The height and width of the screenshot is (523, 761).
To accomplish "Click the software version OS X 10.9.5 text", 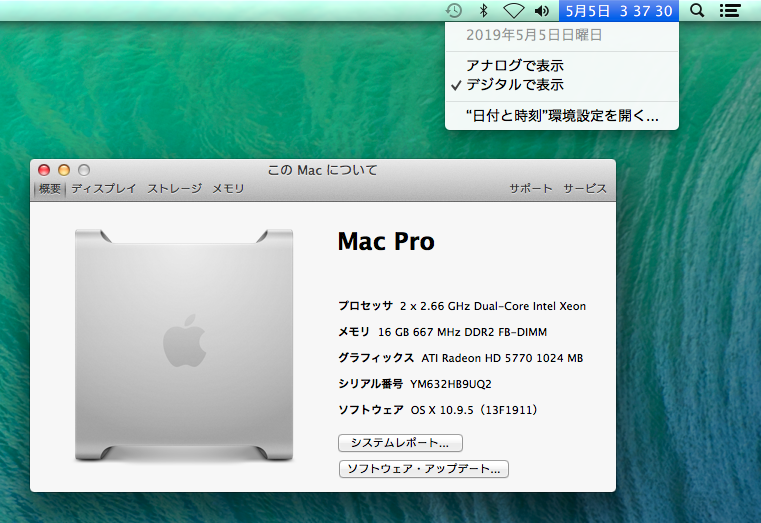I will pos(474,410).
